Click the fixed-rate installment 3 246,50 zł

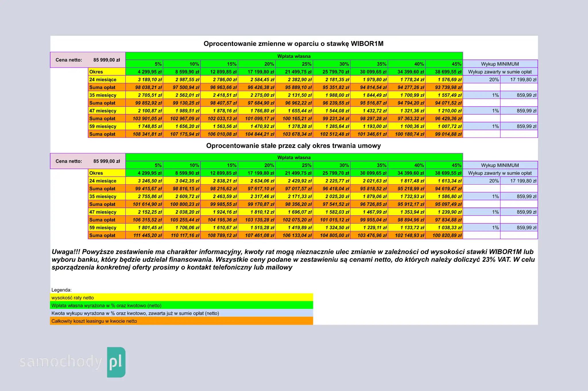(x=144, y=181)
